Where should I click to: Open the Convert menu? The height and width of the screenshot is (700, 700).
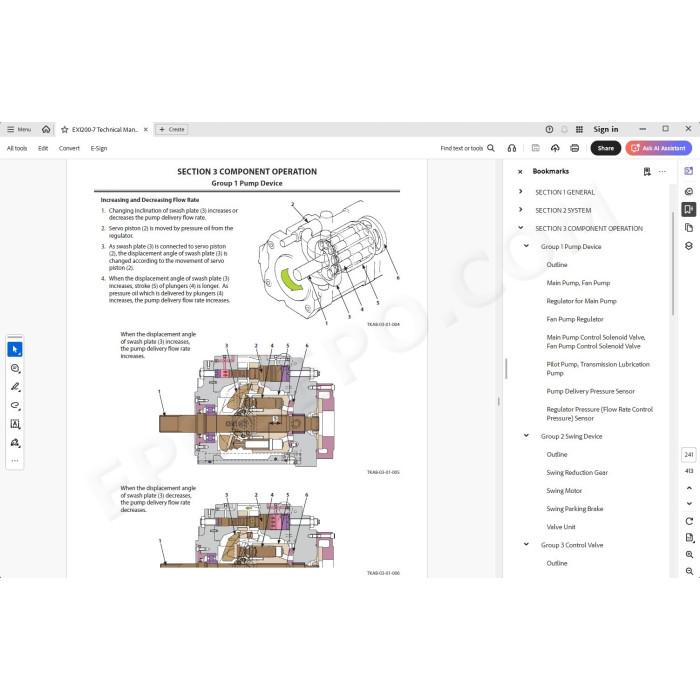(69, 148)
